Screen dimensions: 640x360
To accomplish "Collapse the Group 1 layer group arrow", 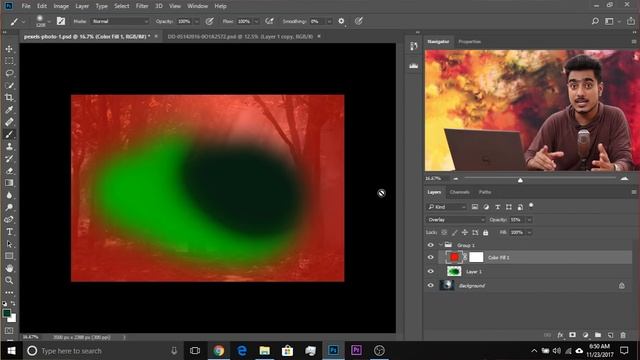I will point(441,245).
